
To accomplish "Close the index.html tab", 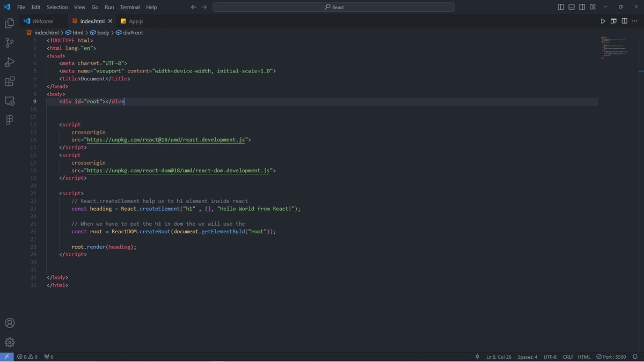I will (x=111, y=21).
